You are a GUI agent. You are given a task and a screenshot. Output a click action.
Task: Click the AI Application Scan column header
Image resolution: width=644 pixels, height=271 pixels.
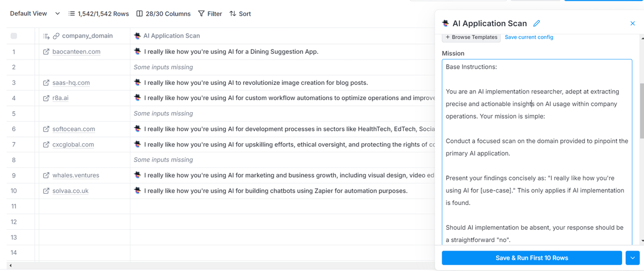(171, 36)
